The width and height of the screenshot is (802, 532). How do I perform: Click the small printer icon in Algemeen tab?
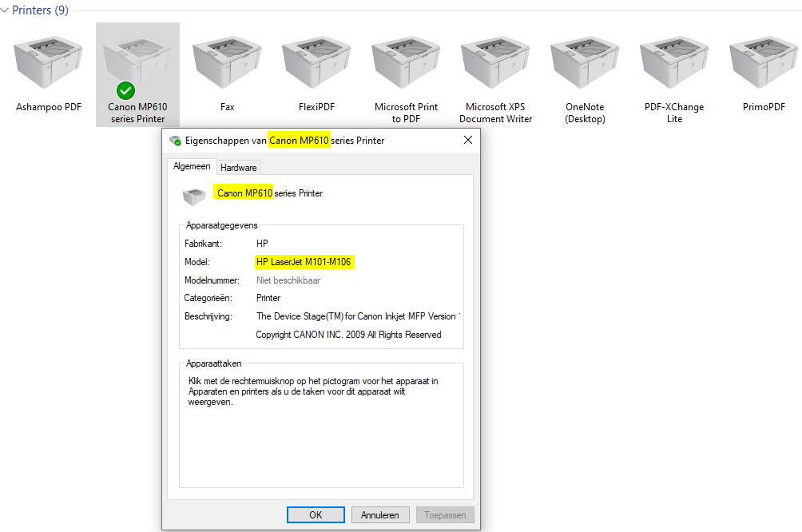click(194, 197)
